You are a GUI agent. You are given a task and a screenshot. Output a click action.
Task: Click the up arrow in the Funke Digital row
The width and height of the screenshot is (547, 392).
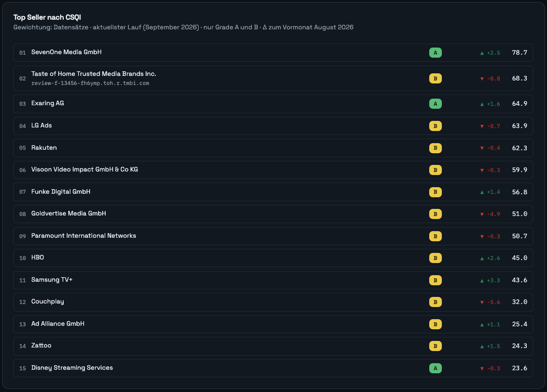pos(482,192)
